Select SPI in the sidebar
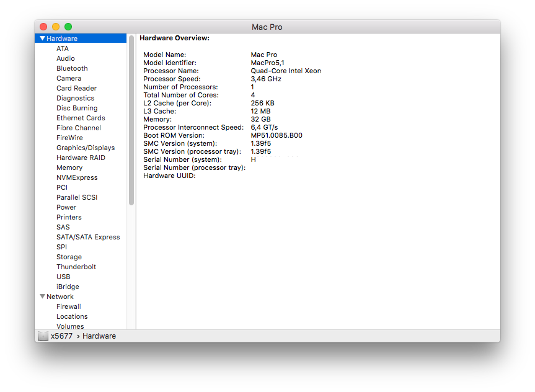The image size is (535, 392). click(61, 246)
